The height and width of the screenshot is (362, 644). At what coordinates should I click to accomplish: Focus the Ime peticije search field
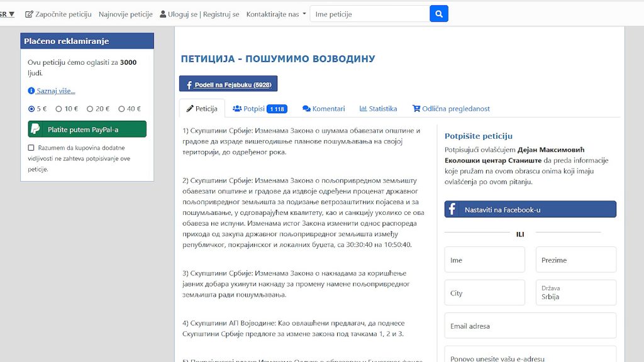point(370,14)
